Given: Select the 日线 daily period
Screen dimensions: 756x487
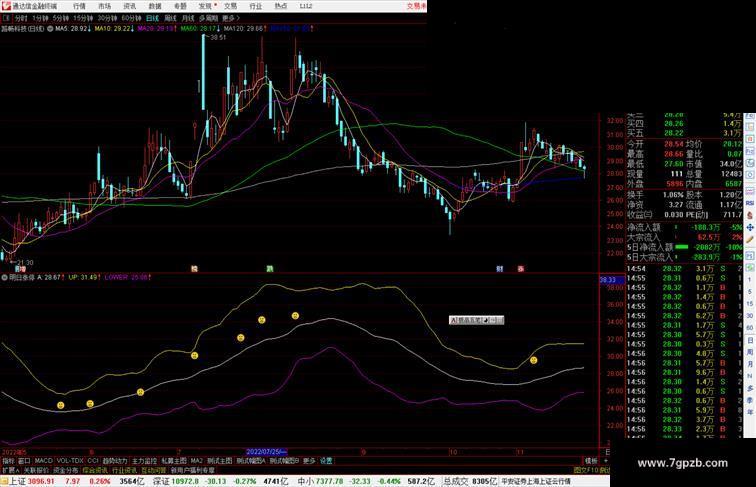Looking at the screenshot, I should pos(152,18).
